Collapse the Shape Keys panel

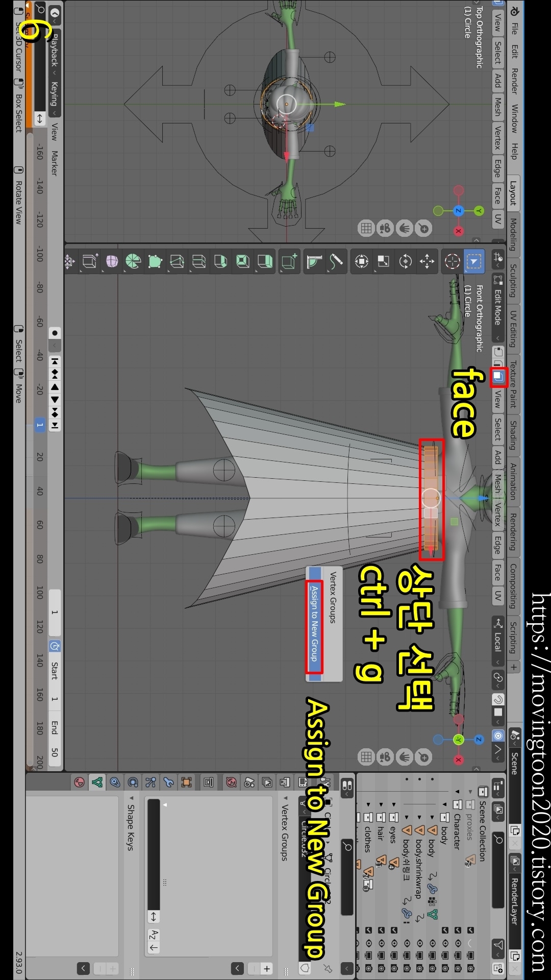pyautogui.click(x=131, y=798)
